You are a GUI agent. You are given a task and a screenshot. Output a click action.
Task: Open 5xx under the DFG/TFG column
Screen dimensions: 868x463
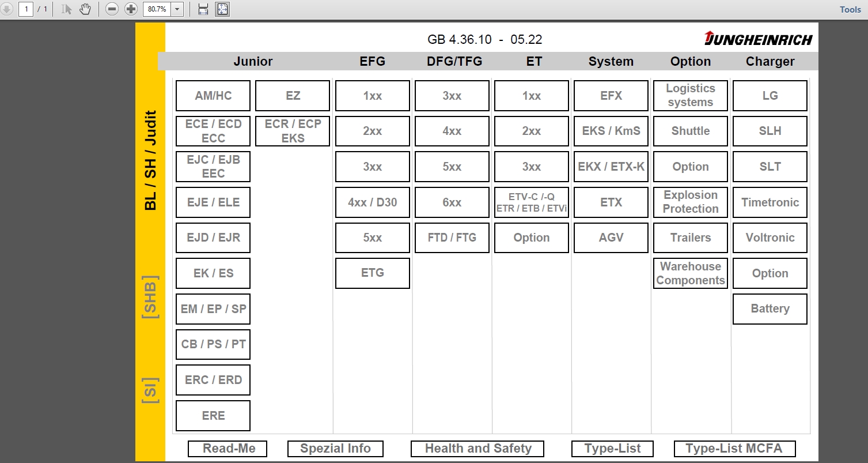click(x=452, y=167)
